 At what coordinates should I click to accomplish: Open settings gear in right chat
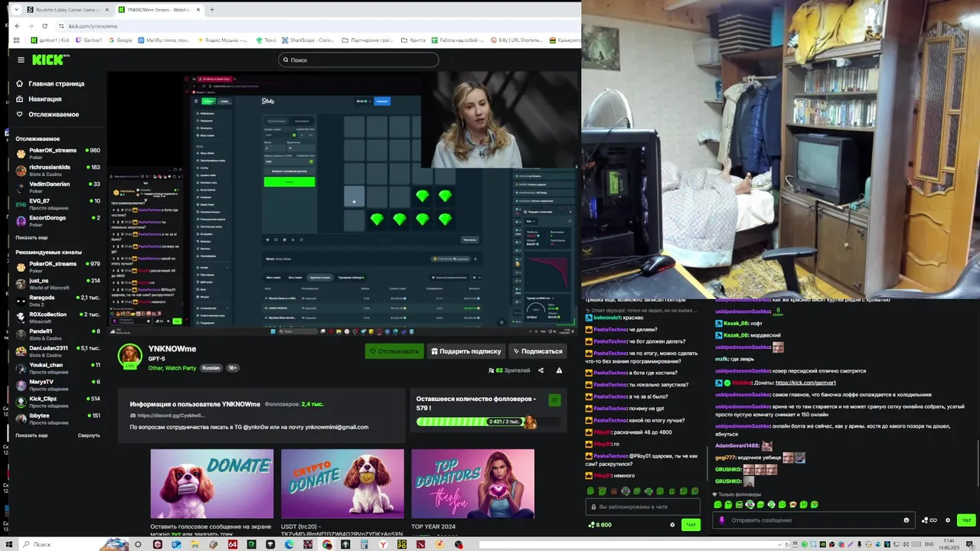948,520
